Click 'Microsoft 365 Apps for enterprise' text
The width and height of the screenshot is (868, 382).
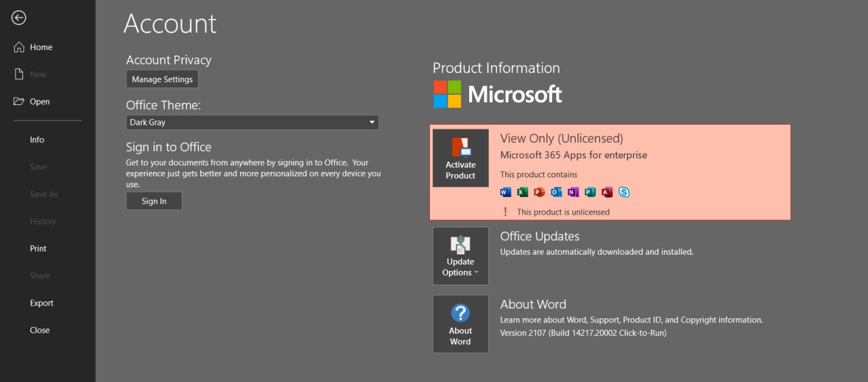574,155
